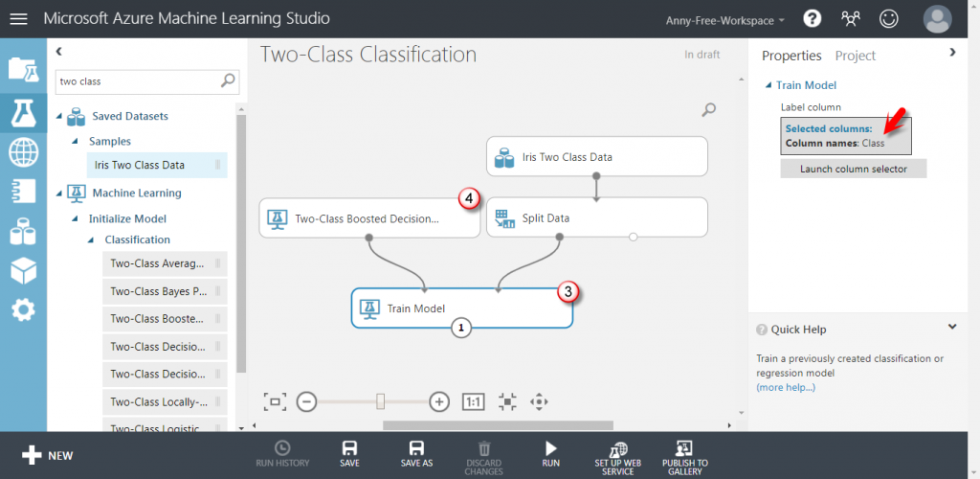The height and width of the screenshot is (479, 980).
Task: Click the pan navigation arrows icon
Action: tap(539, 401)
